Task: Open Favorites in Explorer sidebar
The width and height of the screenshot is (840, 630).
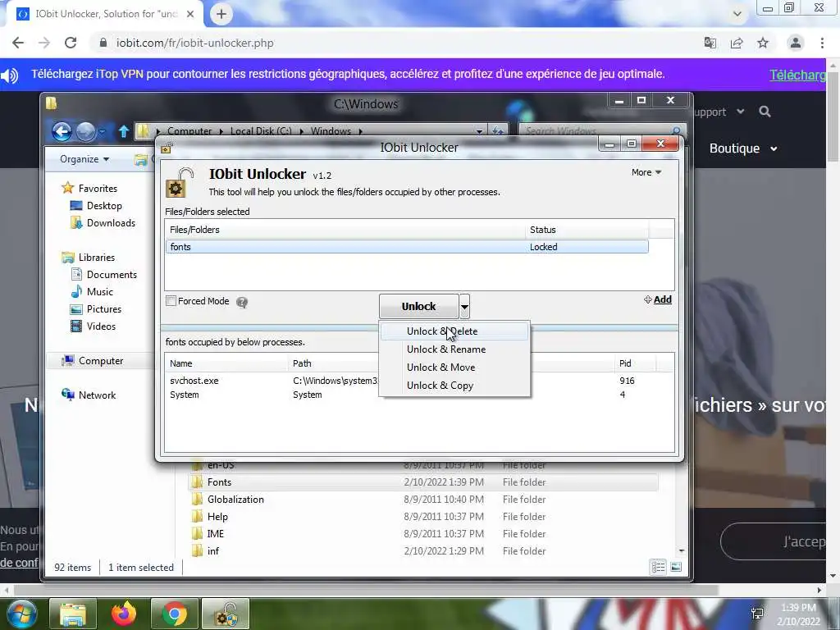Action: point(98,189)
